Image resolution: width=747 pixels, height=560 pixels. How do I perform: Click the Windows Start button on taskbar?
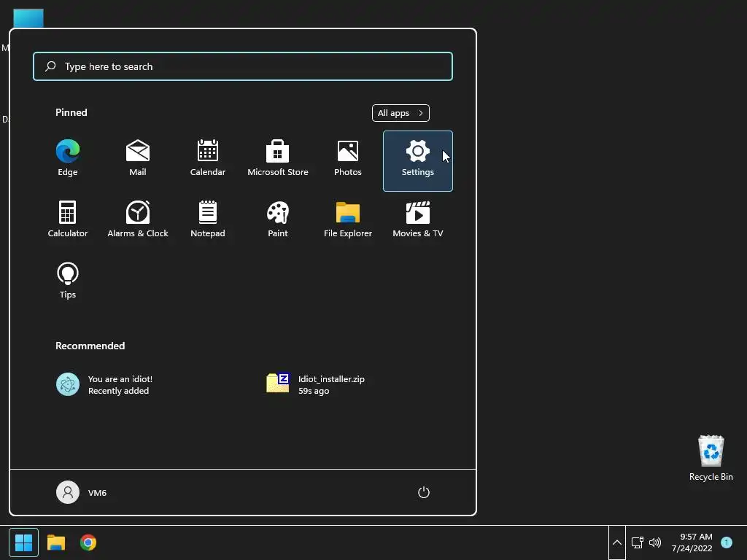point(23,542)
